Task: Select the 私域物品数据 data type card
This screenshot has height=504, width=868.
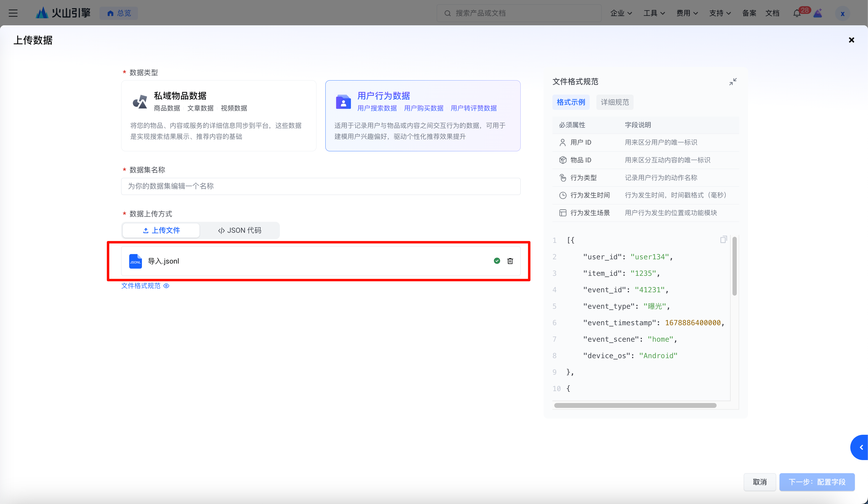Action: 219,116
